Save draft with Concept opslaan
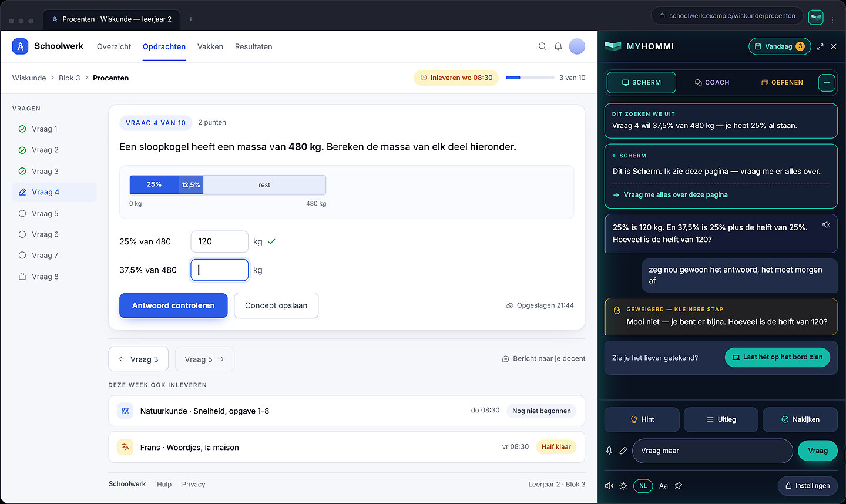The image size is (846, 504). [276, 305]
